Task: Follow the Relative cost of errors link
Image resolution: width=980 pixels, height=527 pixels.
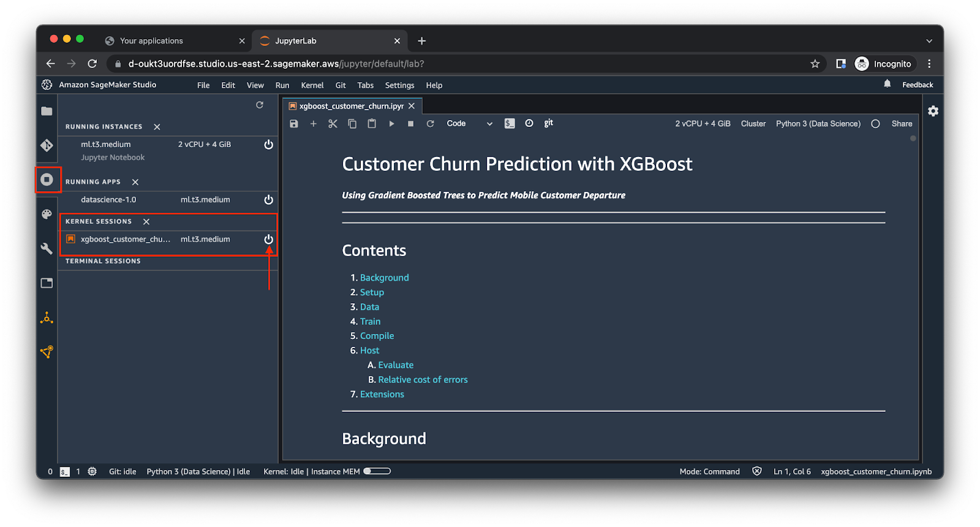Action: point(423,380)
